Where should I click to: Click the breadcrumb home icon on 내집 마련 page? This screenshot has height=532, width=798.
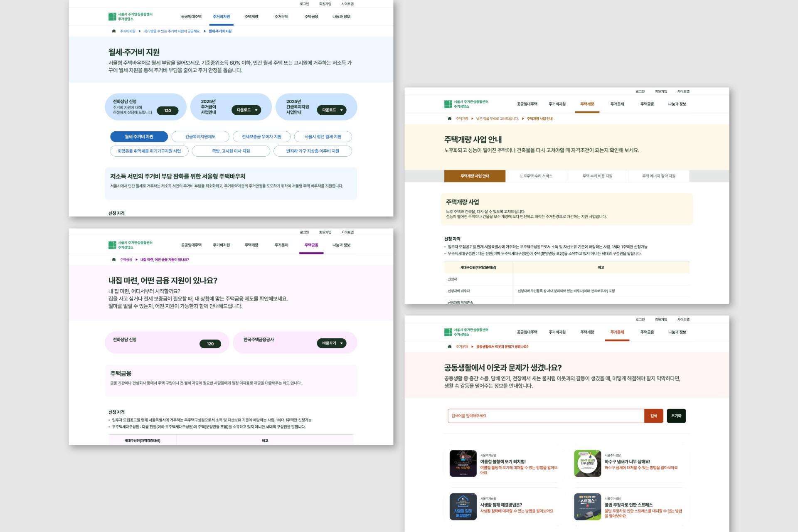click(114, 259)
